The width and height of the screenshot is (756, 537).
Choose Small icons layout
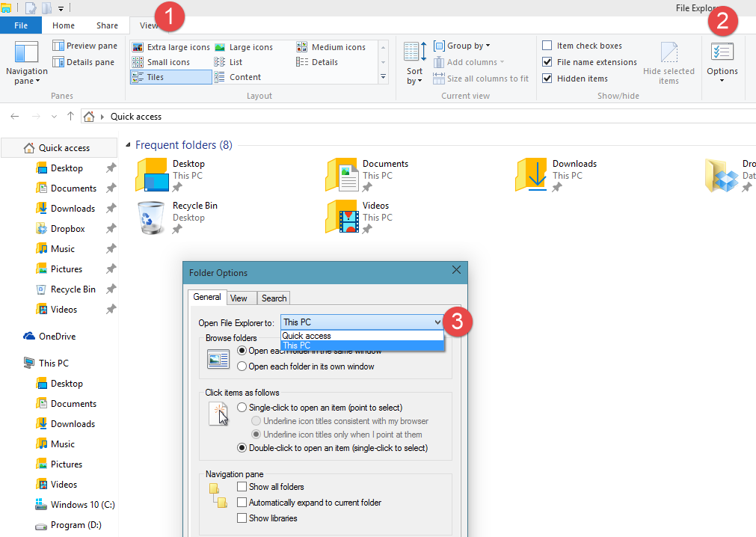(161, 62)
